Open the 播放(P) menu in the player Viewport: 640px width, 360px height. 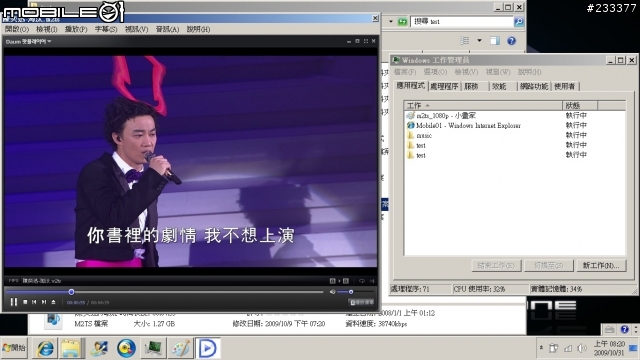click(76, 29)
